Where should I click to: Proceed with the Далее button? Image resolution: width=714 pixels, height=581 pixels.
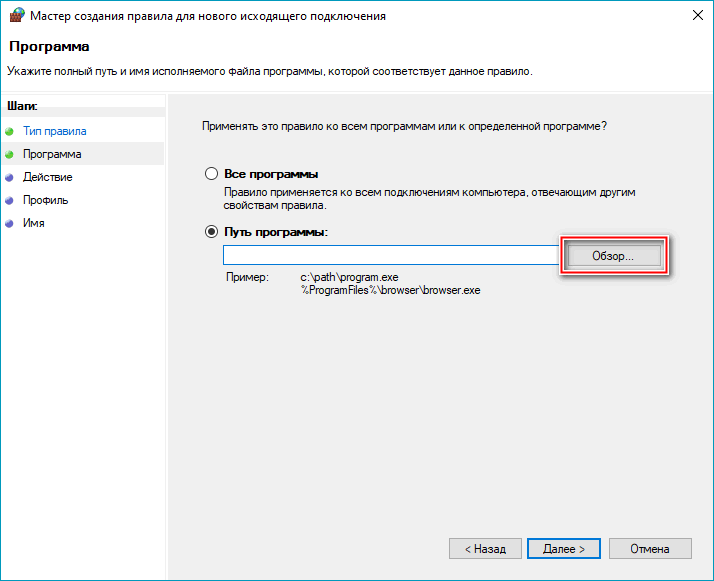pos(563,549)
